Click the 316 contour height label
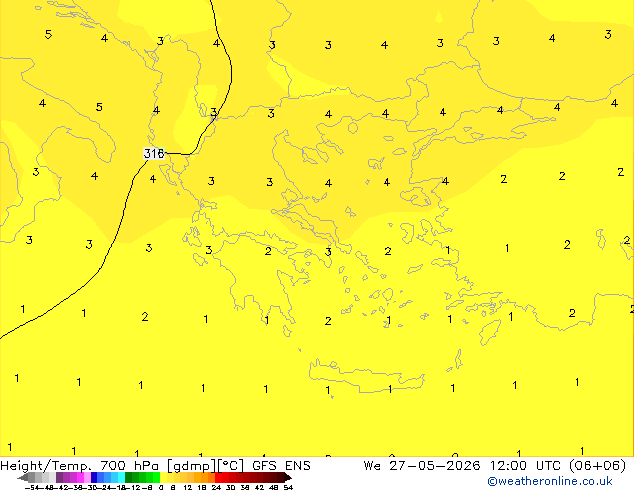The width and height of the screenshot is (634, 490). pyautogui.click(x=154, y=154)
